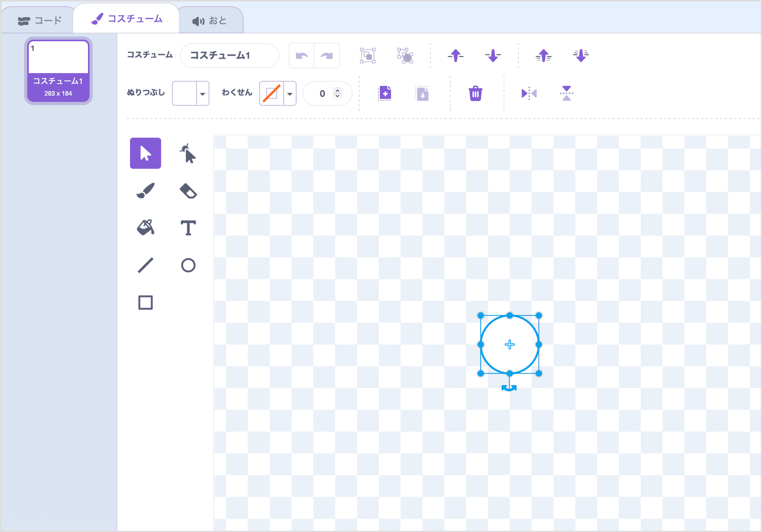Flip selection vertically
The image size is (762, 532).
point(567,93)
